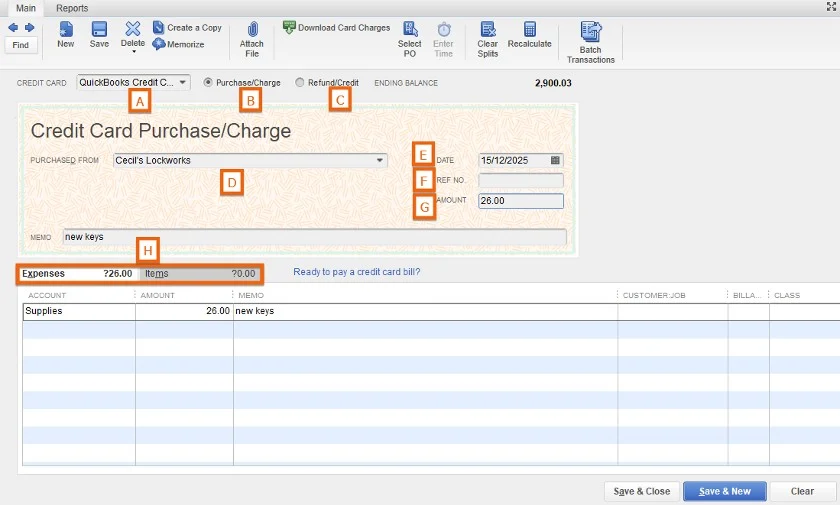The height and width of the screenshot is (505, 840).
Task: Open Ready to pay a credit card bill link
Action: click(x=357, y=272)
